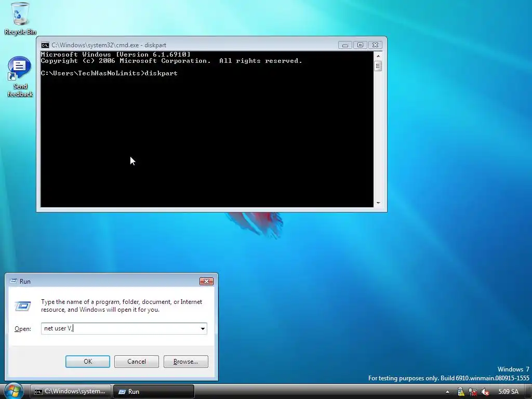Click the console scrollbar down arrow
The height and width of the screenshot is (399, 532).
point(378,203)
